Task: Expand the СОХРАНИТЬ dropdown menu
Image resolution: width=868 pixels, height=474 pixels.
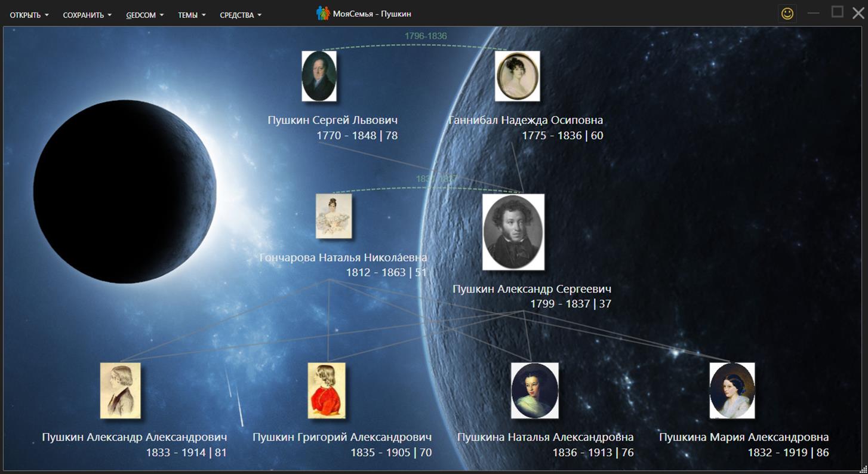Action: (x=87, y=15)
